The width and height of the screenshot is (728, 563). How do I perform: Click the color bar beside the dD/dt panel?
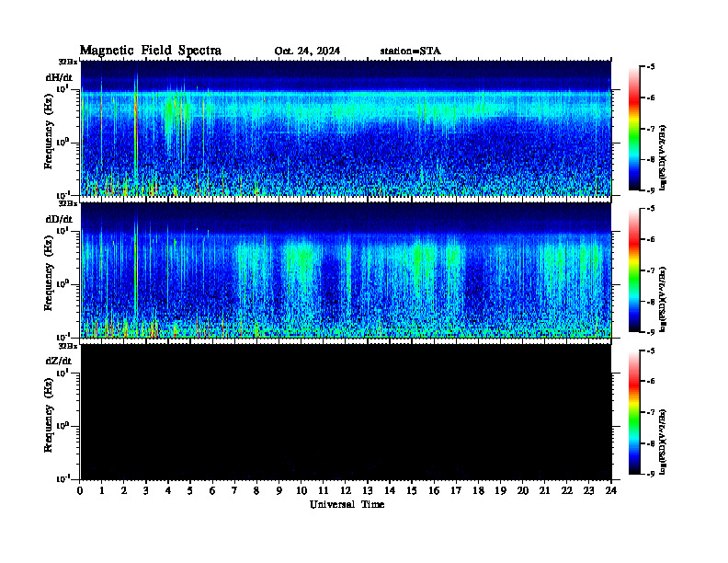[x=633, y=270]
